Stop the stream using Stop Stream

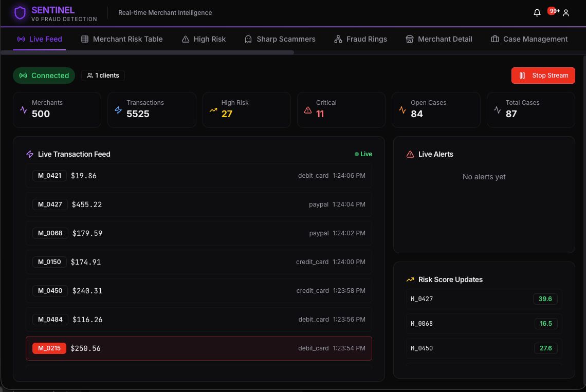[x=543, y=76]
